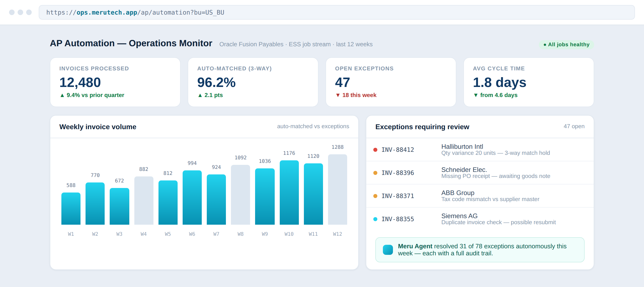Image resolution: width=644 pixels, height=287 pixels.
Task: Click the leftmost browser window dot
Action: point(12,12)
